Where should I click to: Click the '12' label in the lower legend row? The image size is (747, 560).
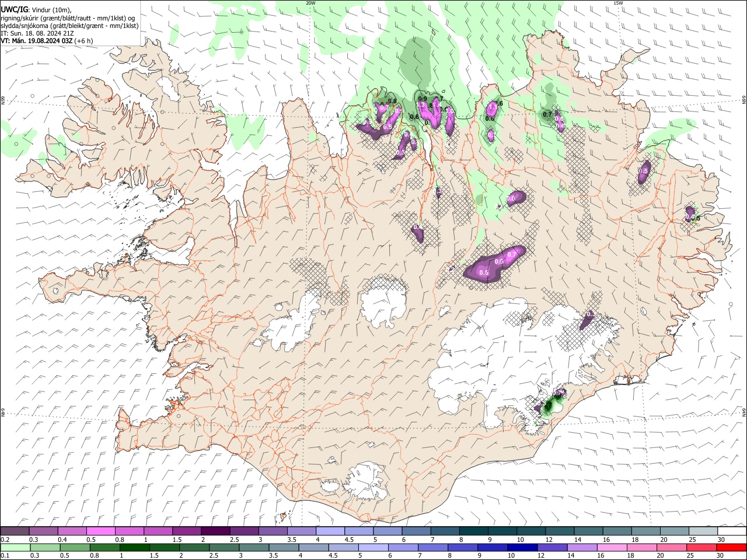[x=540, y=555]
